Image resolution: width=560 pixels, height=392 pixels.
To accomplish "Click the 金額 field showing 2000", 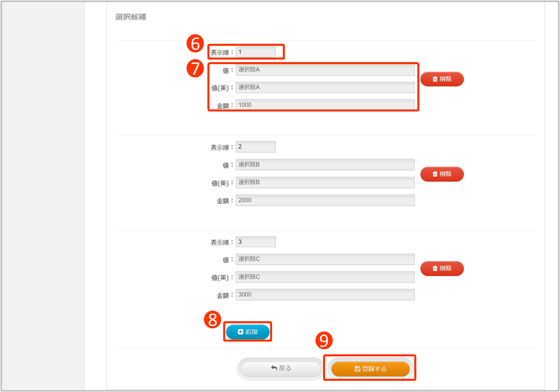I will click(x=325, y=200).
